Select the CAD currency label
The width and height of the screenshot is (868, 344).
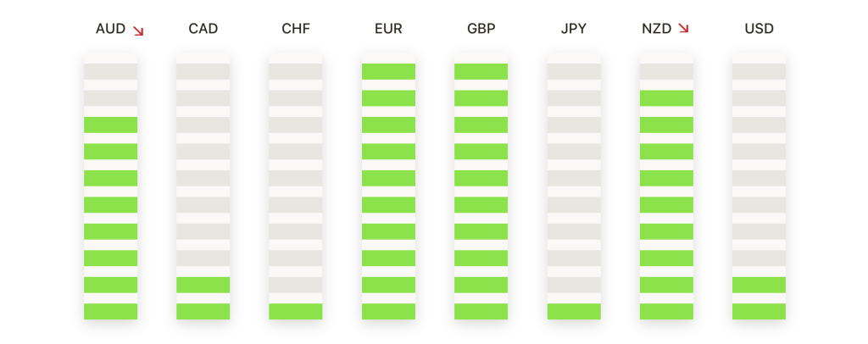pyautogui.click(x=203, y=30)
